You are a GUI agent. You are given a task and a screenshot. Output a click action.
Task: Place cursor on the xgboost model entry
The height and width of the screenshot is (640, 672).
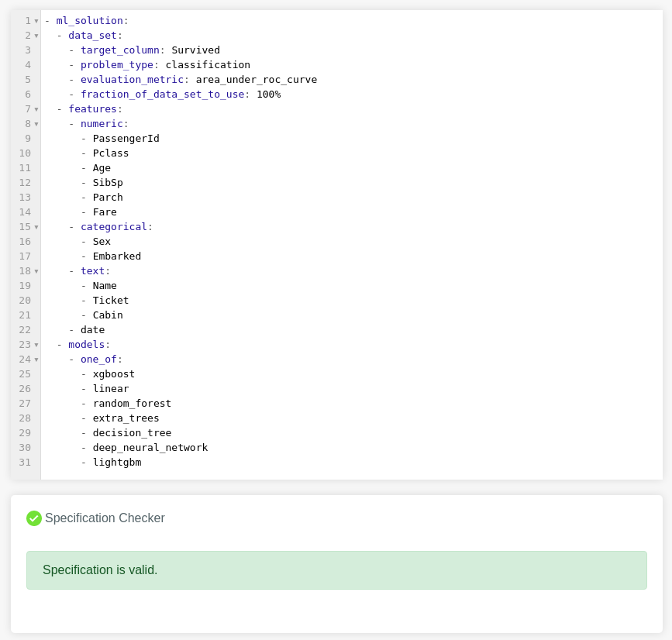click(114, 374)
